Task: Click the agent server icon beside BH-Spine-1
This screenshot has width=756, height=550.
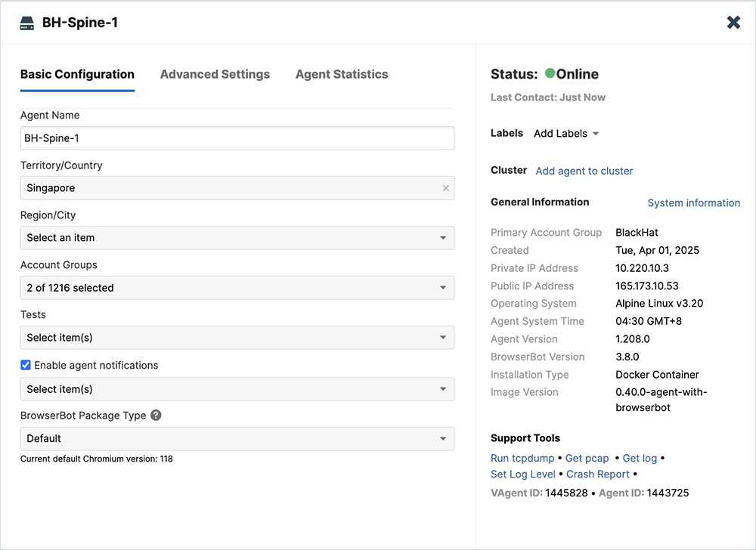Action: (27, 23)
